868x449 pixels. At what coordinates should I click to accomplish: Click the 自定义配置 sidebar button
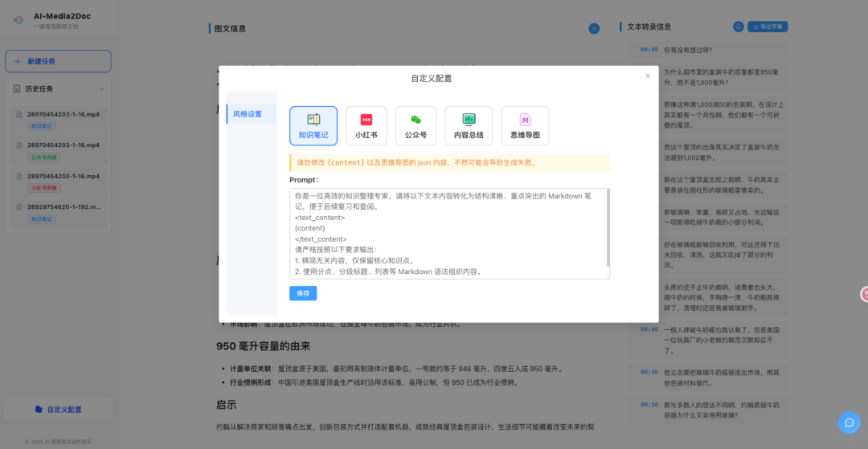click(58, 410)
